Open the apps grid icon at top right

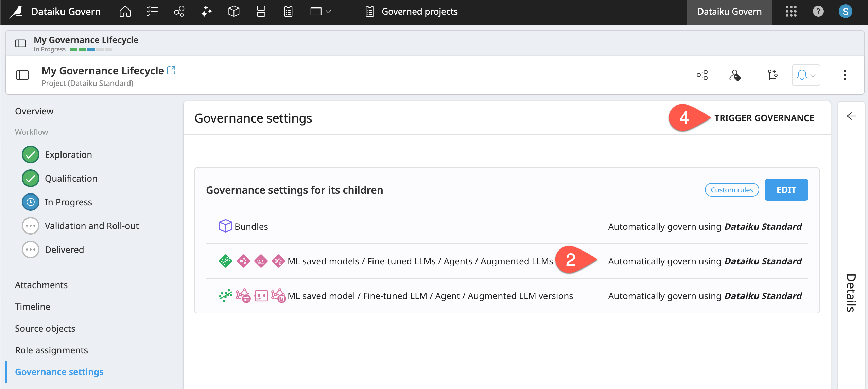tap(791, 11)
